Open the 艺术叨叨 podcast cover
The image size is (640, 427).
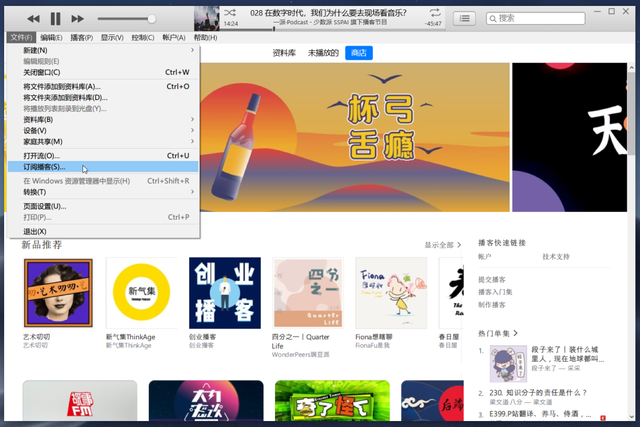pyautogui.click(x=58, y=293)
